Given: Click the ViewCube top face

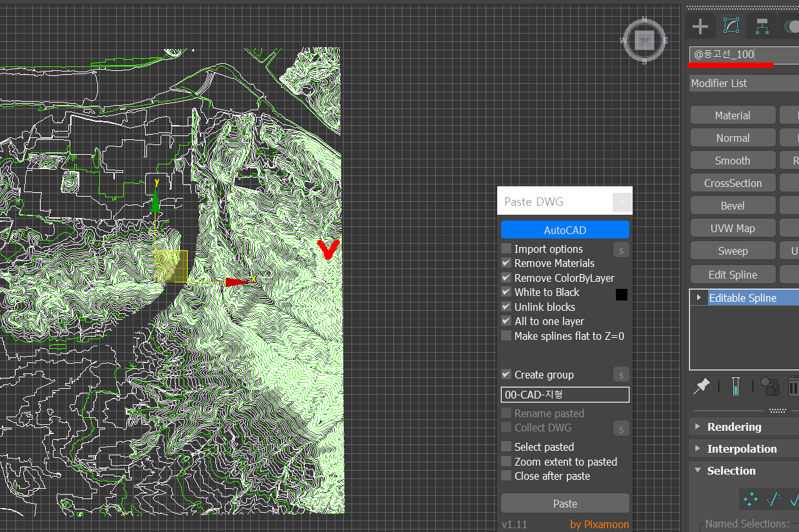Looking at the screenshot, I should 644,41.
